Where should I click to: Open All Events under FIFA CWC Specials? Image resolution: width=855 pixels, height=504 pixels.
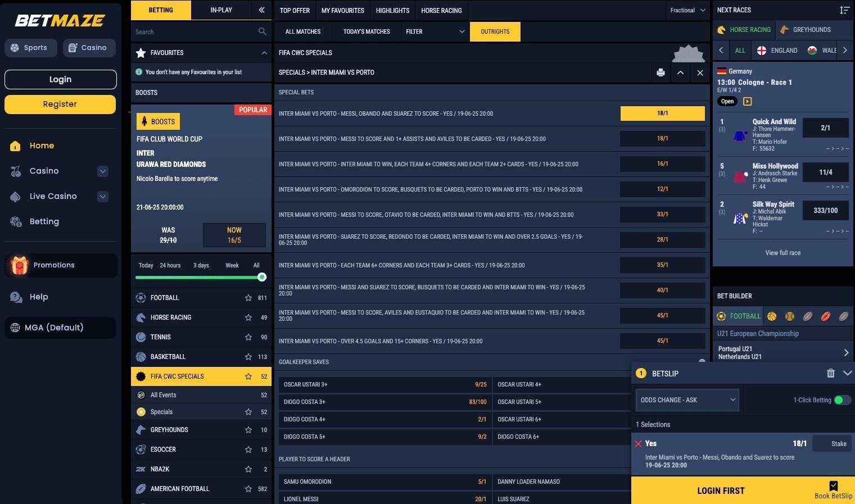click(201, 395)
